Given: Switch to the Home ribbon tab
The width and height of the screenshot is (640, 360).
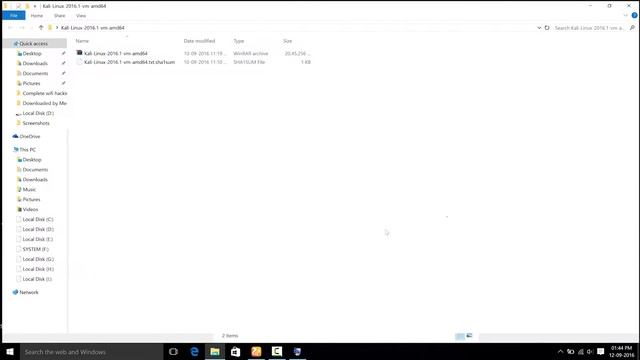Looking at the screenshot, I should (37, 16).
